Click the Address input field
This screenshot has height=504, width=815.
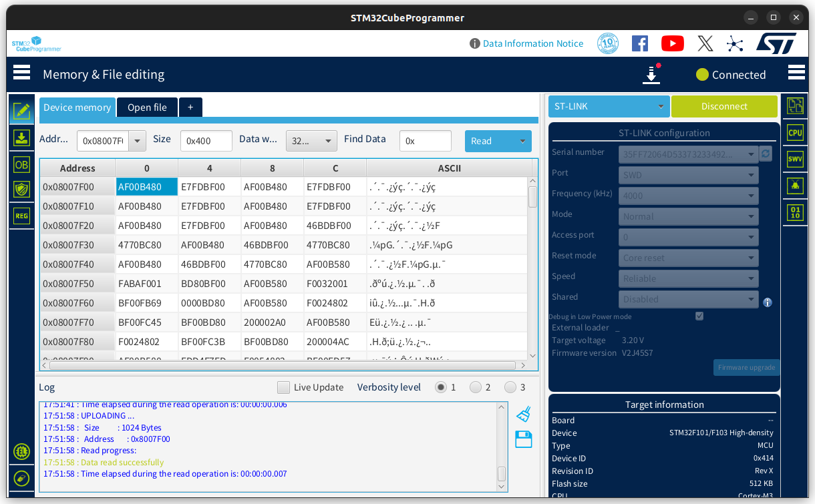pyautogui.click(x=104, y=141)
